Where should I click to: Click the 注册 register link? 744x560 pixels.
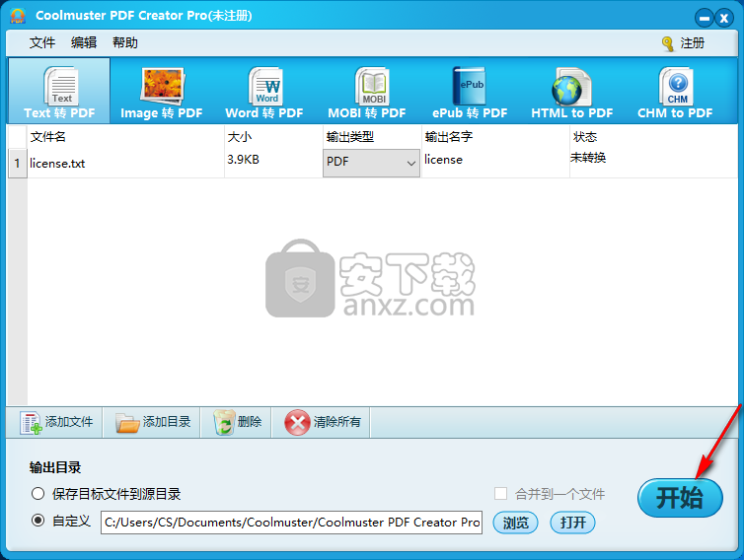pyautogui.click(x=693, y=43)
